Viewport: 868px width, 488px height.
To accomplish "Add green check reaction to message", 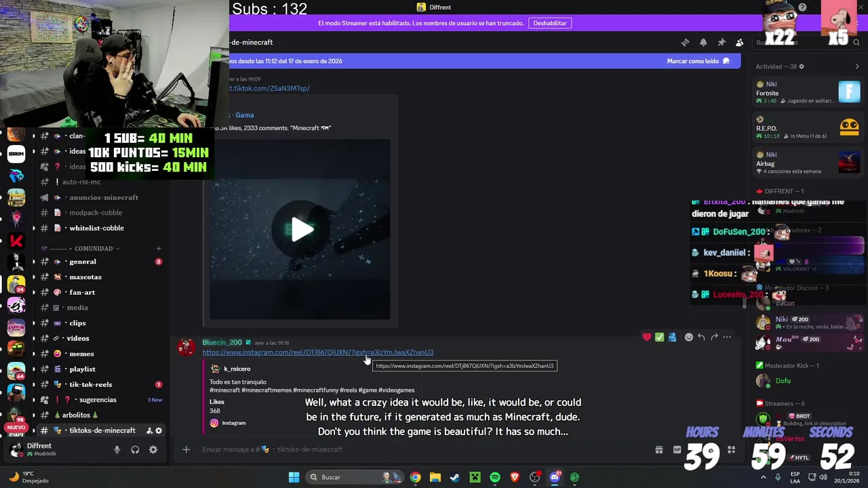I will tap(659, 337).
